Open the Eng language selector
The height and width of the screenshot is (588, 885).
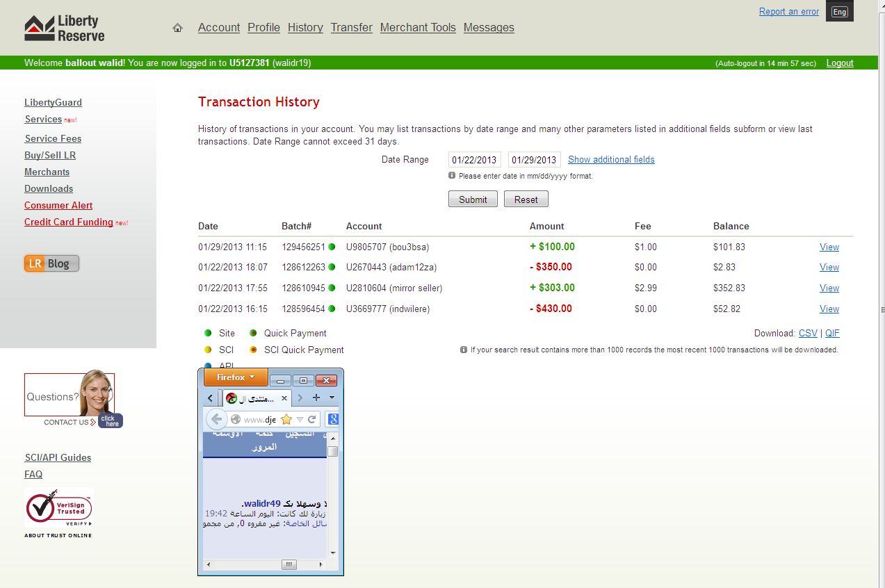[839, 12]
